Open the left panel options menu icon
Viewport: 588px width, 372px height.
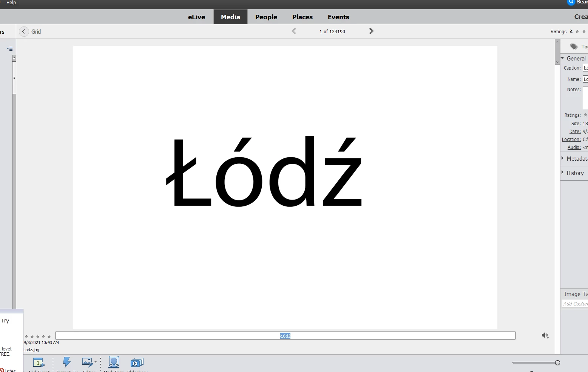[10, 49]
